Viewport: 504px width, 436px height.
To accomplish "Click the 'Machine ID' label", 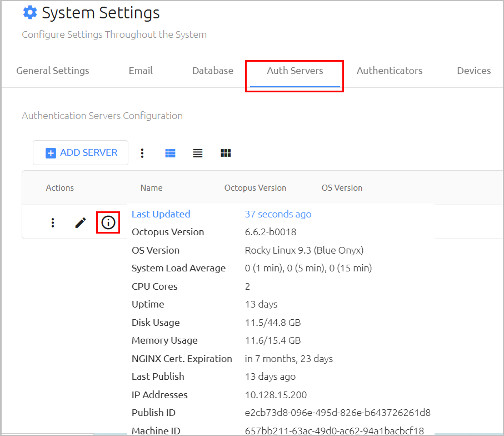I will (156, 431).
